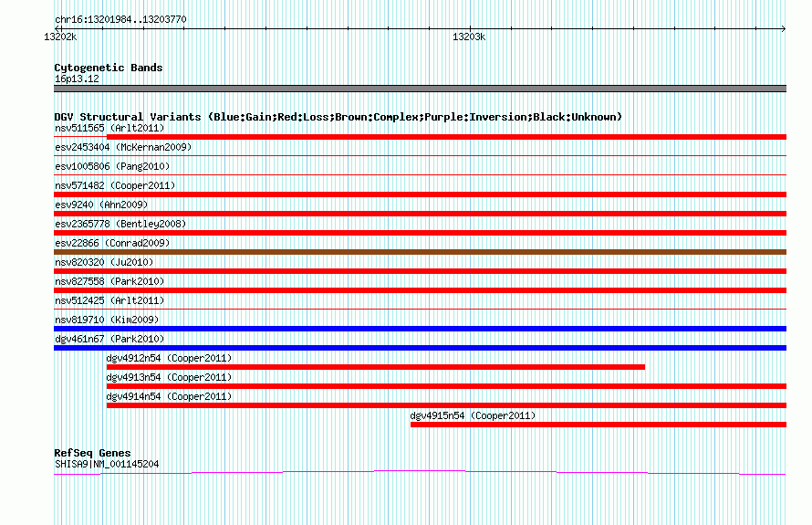Click the nsv571482 (Cooper2011) label
The height and width of the screenshot is (525, 812).
[x=115, y=185]
